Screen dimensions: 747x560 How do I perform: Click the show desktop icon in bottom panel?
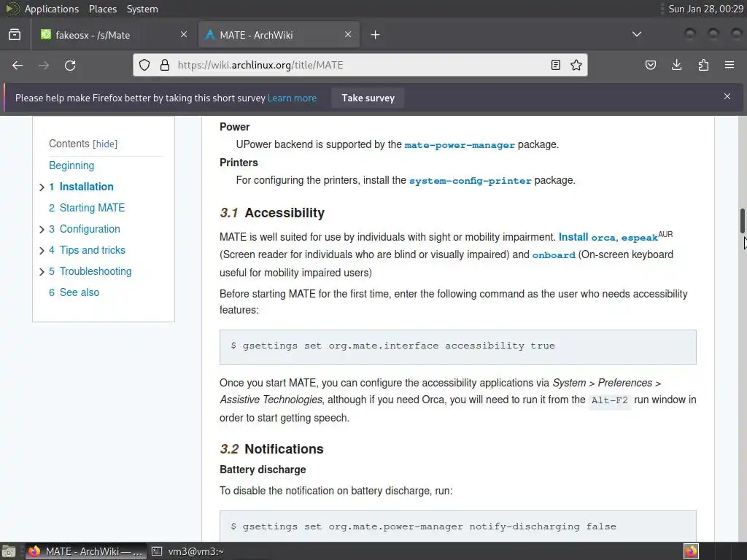(x=9, y=551)
